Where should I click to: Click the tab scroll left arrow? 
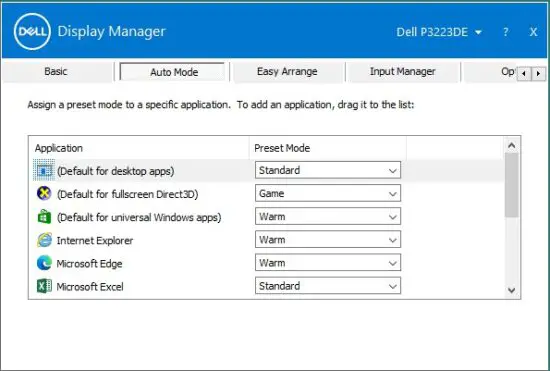[524, 74]
